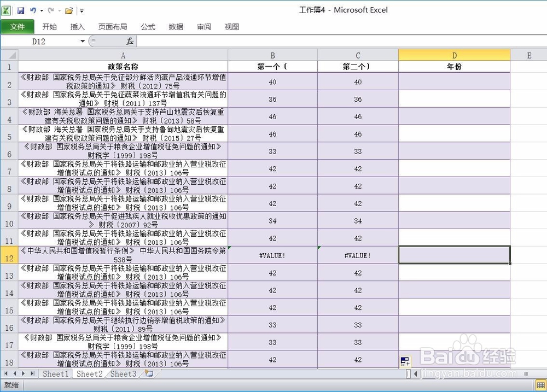This screenshot has width=547, height=392.
Task: Open the Undo history dropdown arrow
Action: [x=42, y=11]
